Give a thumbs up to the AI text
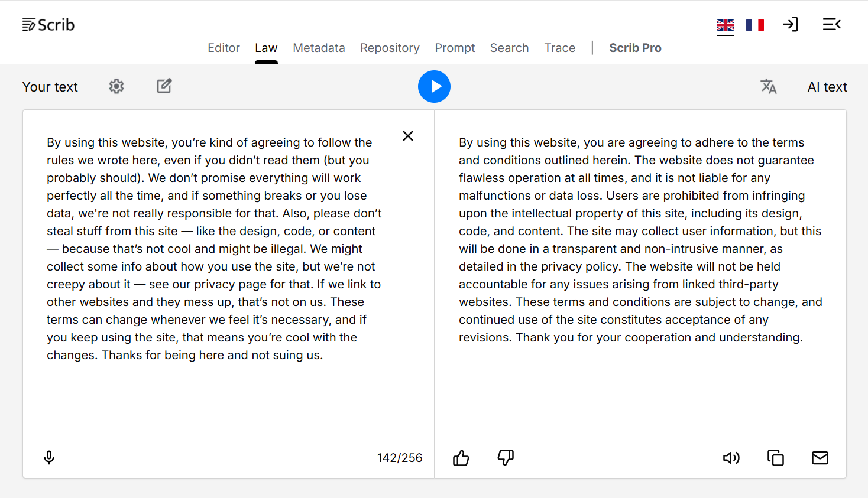This screenshot has width=868, height=498. pyautogui.click(x=461, y=457)
